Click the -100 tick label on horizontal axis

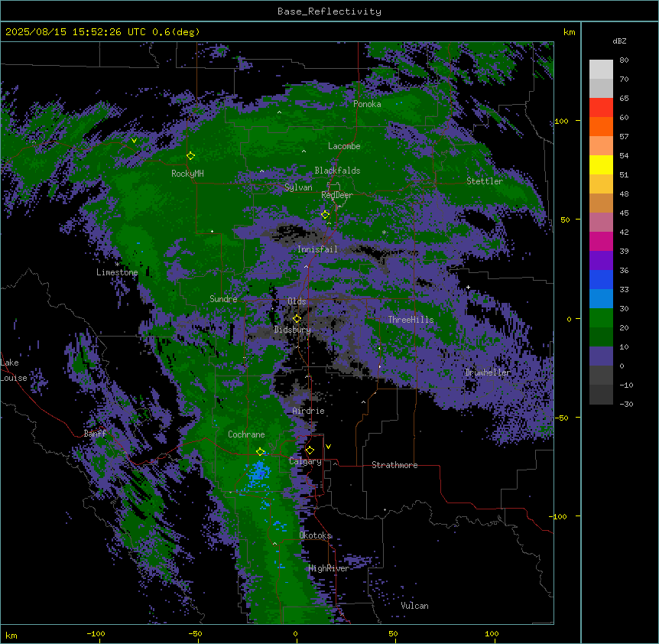tap(96, 633)
